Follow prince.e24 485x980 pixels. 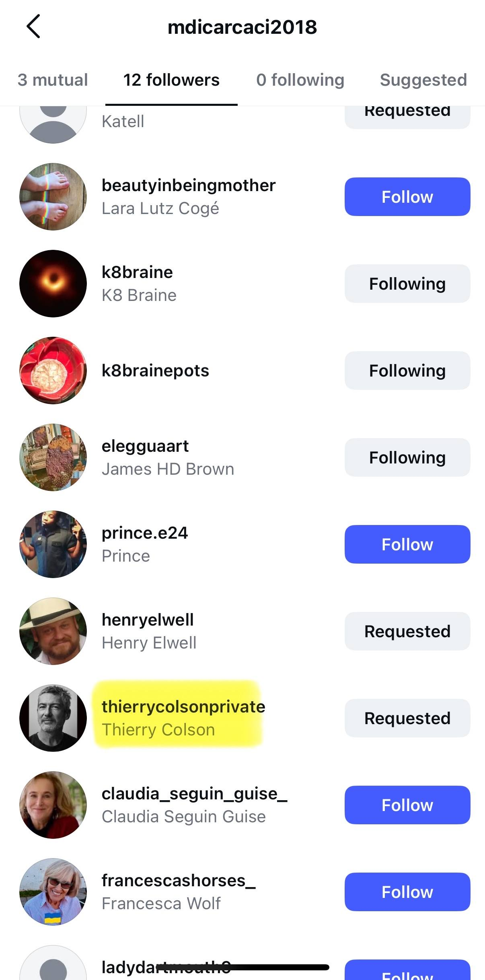click(407, 544)
